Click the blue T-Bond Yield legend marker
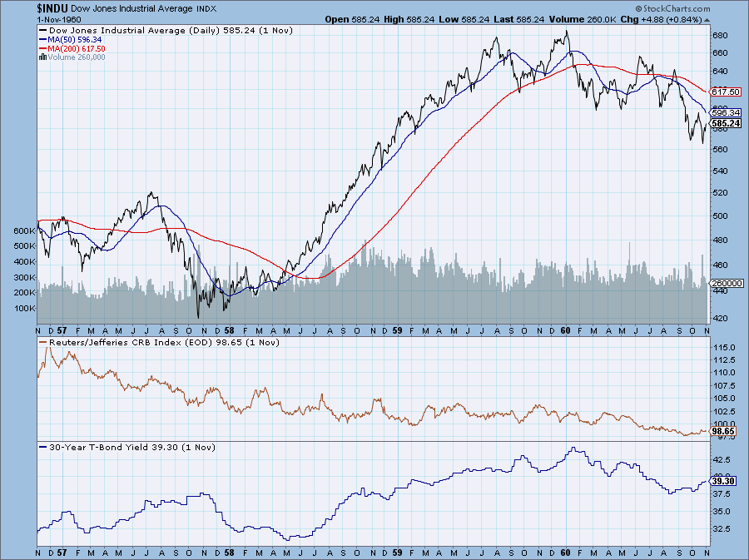The height and width of the screenshot is (560, 749). pyautogui.click(x=44, y=447)
